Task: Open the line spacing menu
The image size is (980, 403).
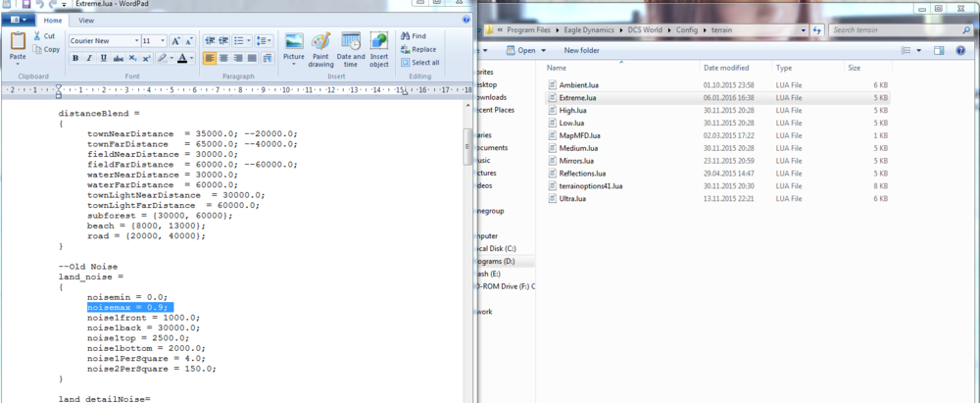Action: [264, 40]
